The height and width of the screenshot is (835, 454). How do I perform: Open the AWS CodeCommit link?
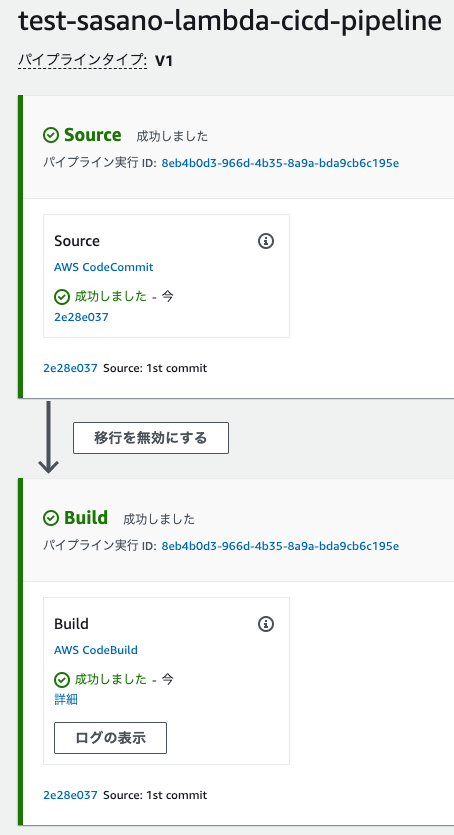104,267
